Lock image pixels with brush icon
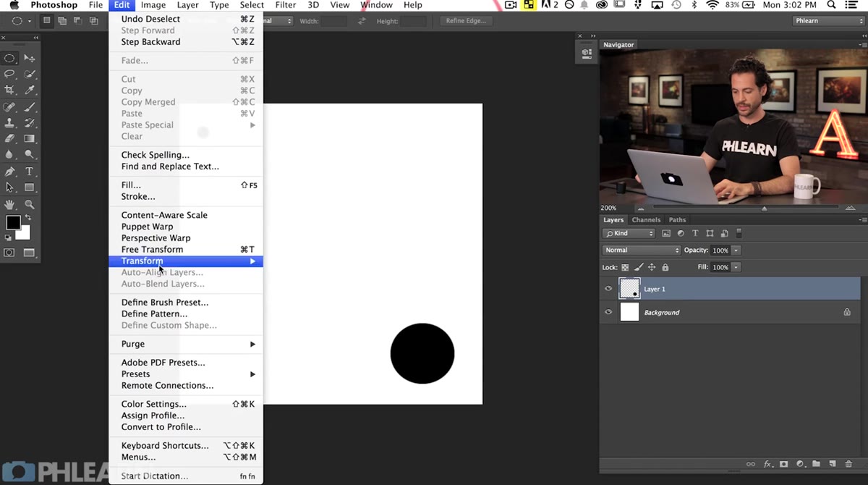Screen dimensions: 868x485 point(639,267)
